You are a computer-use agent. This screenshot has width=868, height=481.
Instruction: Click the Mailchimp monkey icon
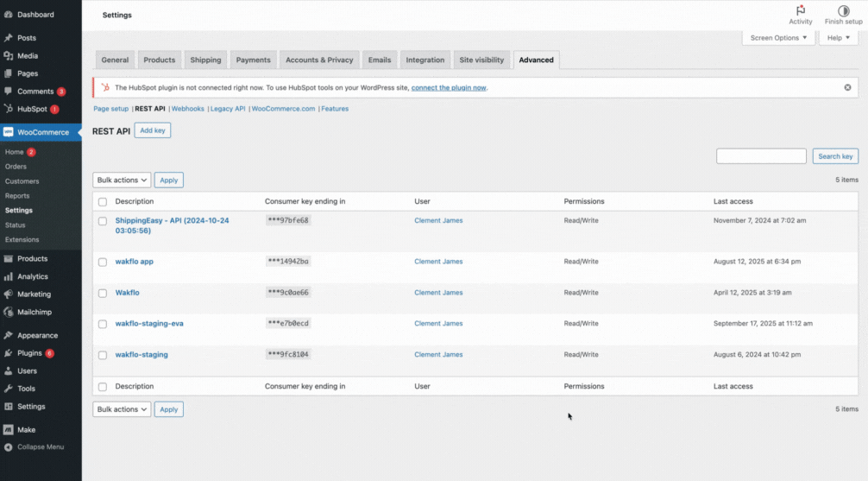click(9, 312)
